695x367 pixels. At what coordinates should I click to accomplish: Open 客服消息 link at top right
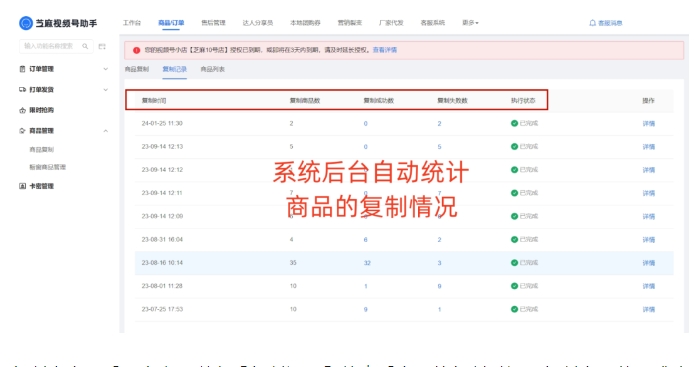610,23
